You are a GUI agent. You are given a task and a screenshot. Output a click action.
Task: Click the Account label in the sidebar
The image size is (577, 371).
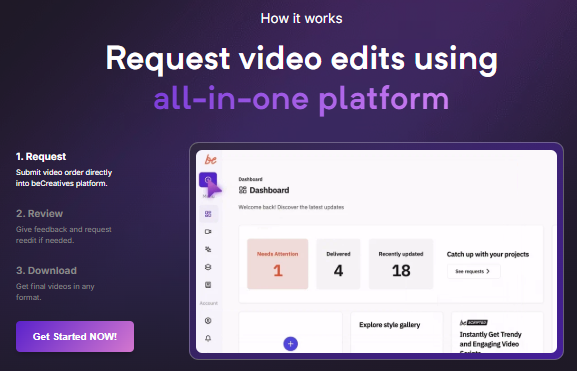click(x=209, y=303)
